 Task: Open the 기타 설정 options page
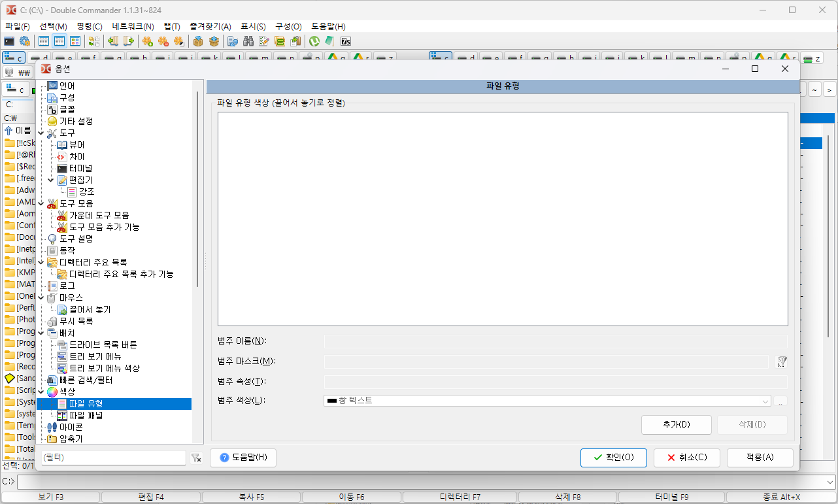[76, 121]
